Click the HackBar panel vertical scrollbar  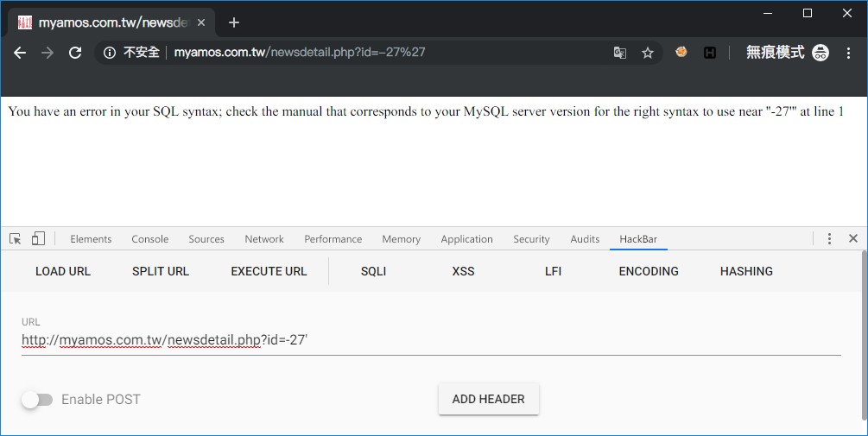tap(865, 337)
